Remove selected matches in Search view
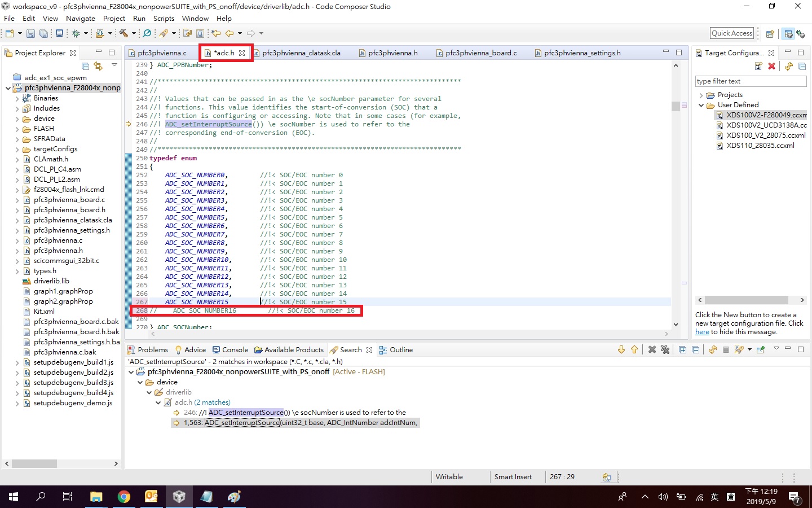The width and height of the screenshot is (812, 508). (652, 350)
